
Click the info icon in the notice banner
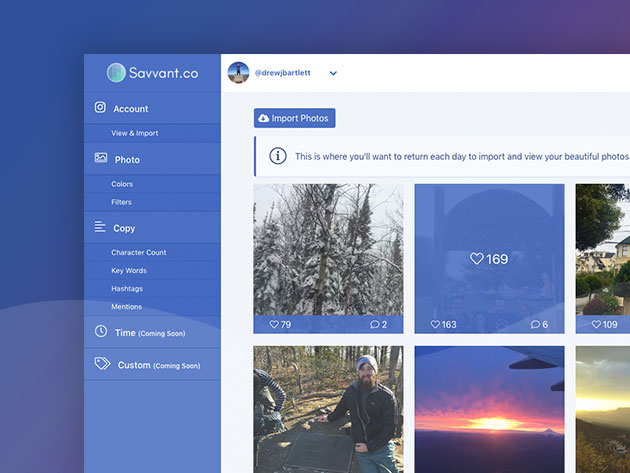277,156
